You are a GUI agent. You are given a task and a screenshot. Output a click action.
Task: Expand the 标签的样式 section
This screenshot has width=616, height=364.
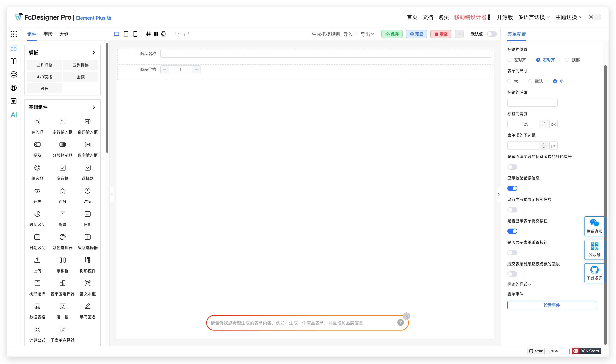(519, 284)
